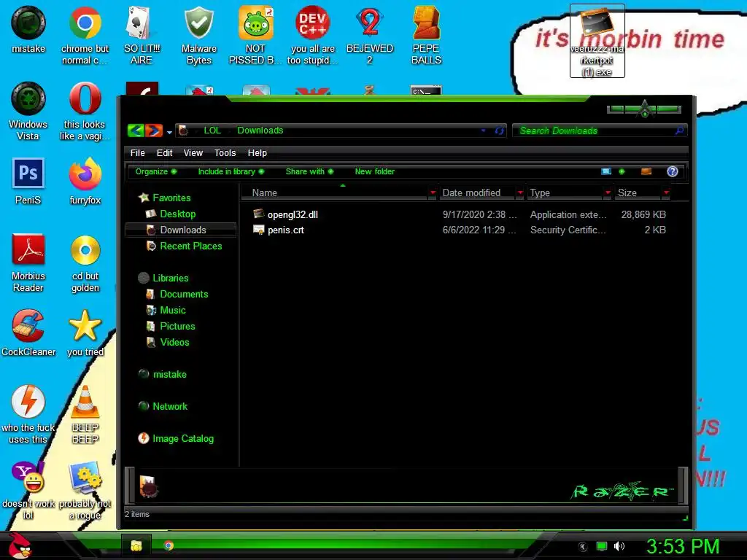Open the furryfox Firefox icon
This screenshot has width=747, height=560.
(x=85, y=181)
